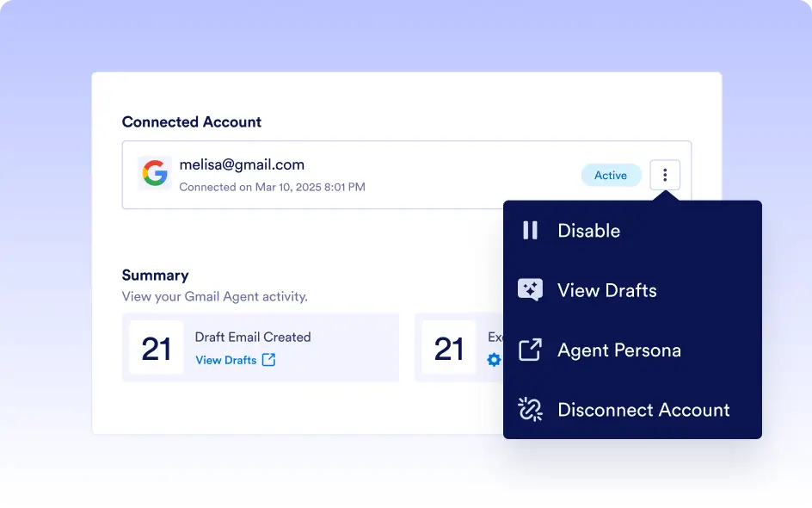The image size is (812, 508).
Task: Click the blue gear settings icon
Action: tap(494, 360)
